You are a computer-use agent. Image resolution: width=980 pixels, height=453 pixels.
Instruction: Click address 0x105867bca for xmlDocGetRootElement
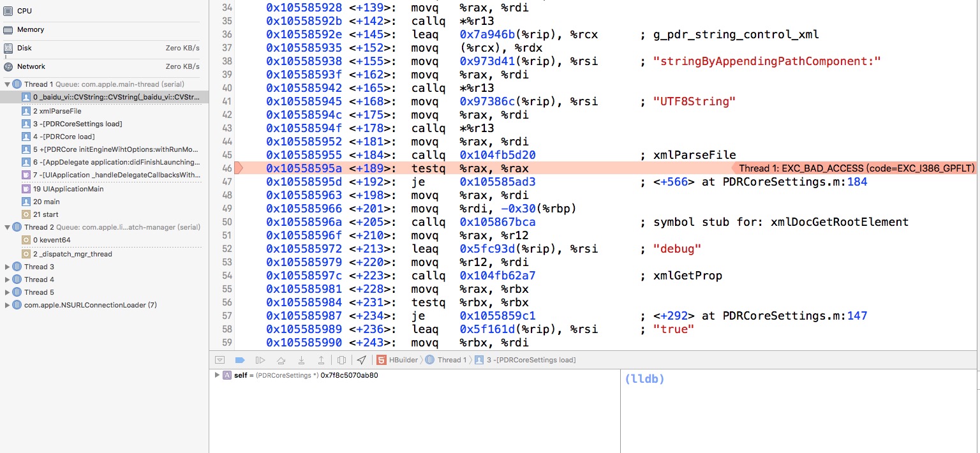pos(498,222)
